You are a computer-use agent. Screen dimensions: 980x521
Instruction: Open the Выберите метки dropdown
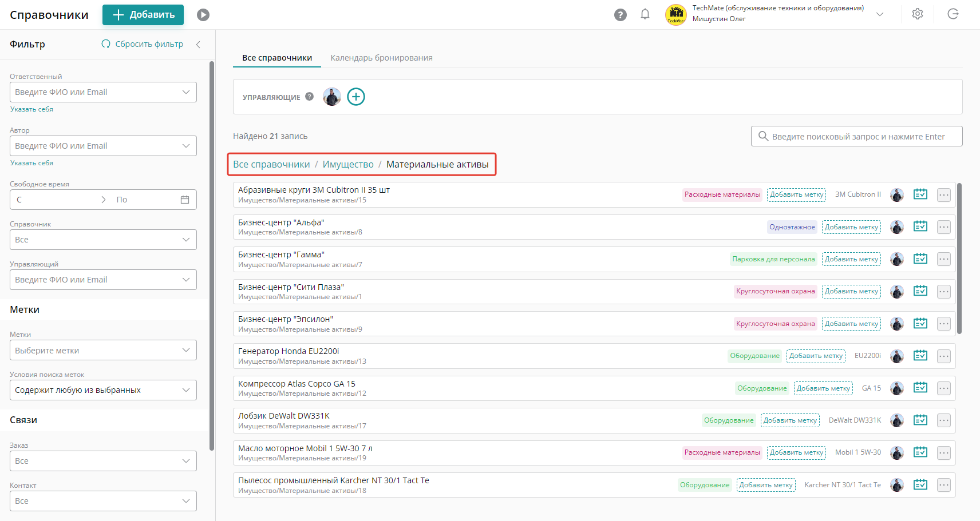coord(103,350)
